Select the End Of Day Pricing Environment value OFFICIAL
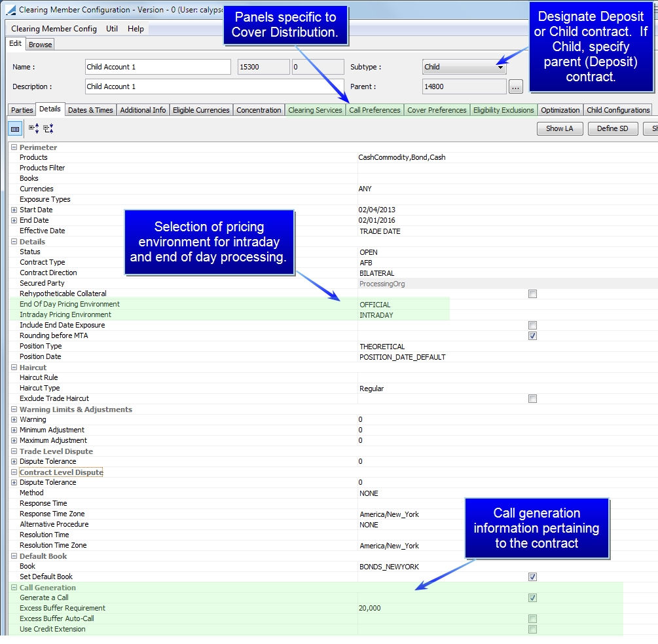The height and width of the screenshot is (644, 658). tap(375, 305)
